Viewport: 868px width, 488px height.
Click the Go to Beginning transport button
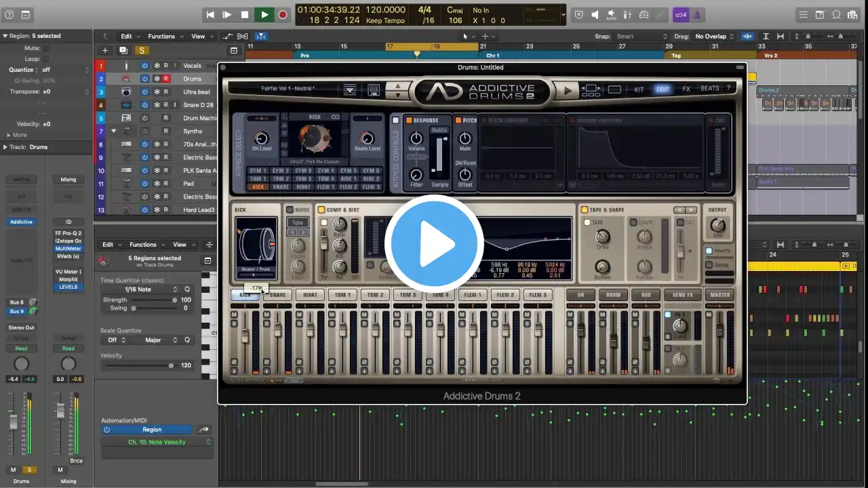(210, 15)
